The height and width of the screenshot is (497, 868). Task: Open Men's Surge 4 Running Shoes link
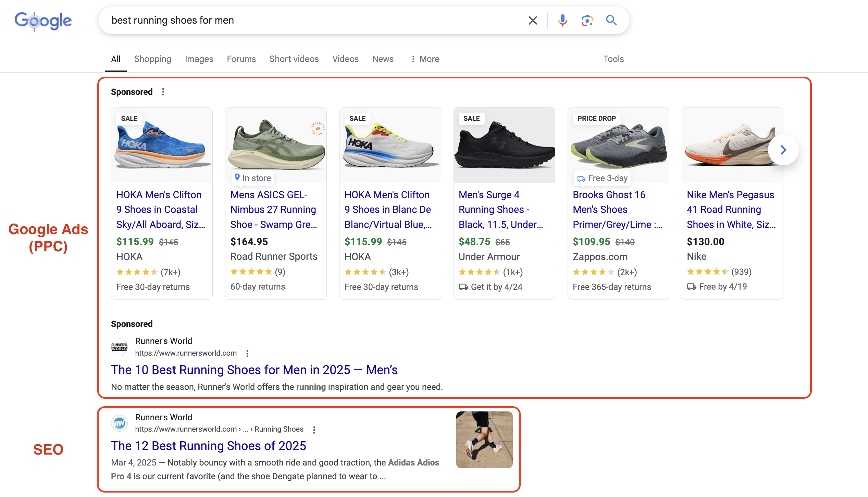[x=501, y=209]
